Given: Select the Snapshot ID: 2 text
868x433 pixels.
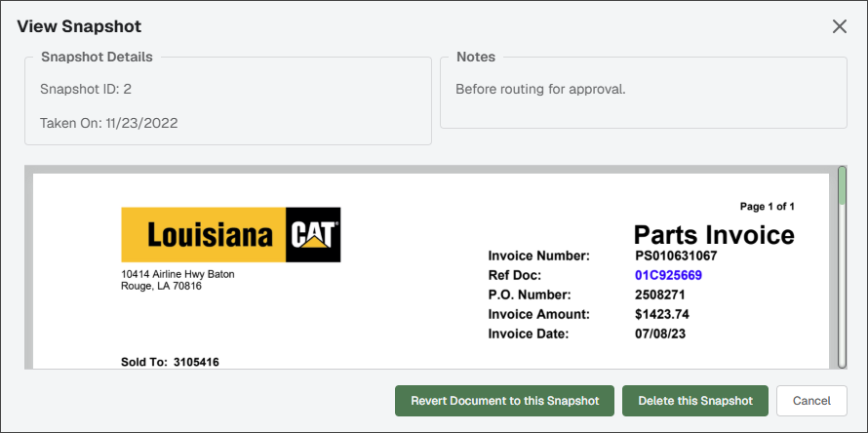Looking at the screenshot, I should tap(85, 89).
